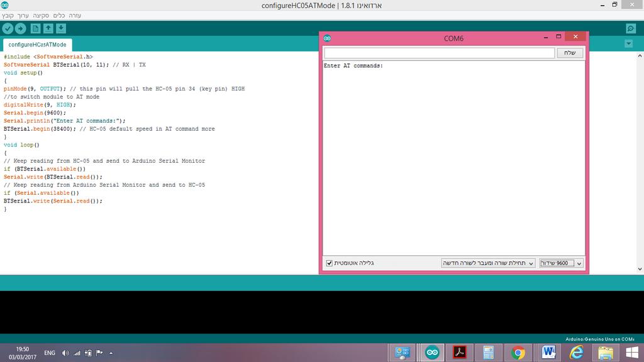
Task: Select the configureHC05ATMode tab
Action: coord(37,45)
